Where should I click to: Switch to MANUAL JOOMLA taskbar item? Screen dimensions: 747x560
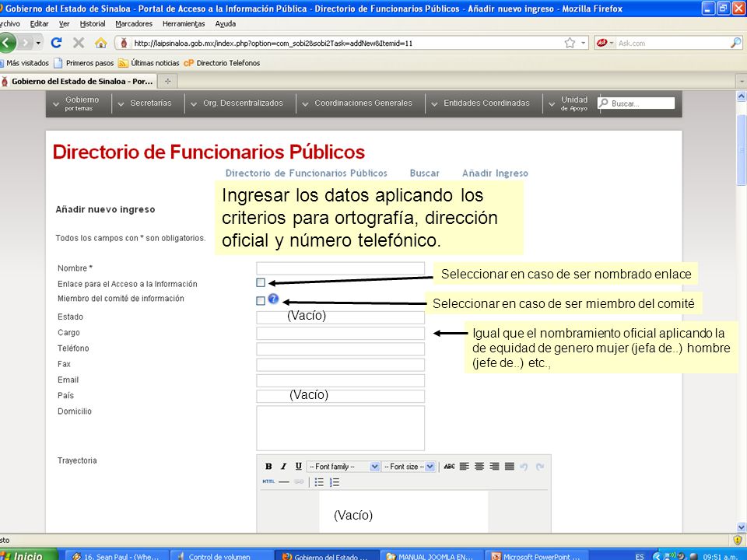tap(430, 556)
